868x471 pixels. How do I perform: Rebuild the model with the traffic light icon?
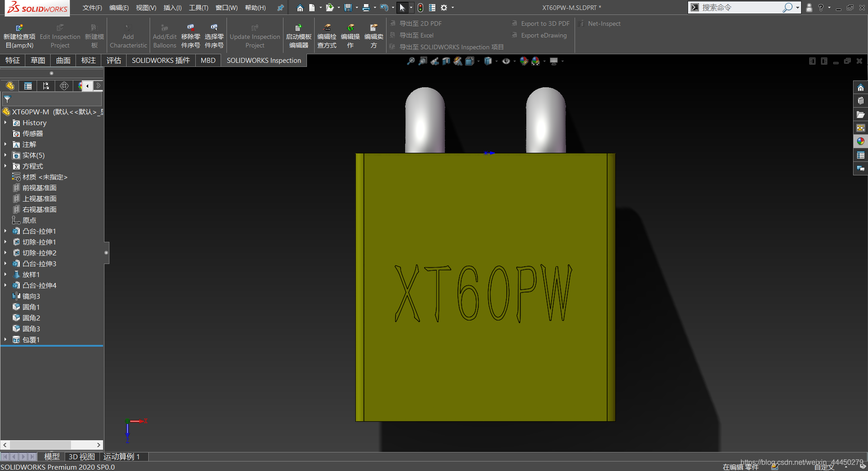pos(420,8)
